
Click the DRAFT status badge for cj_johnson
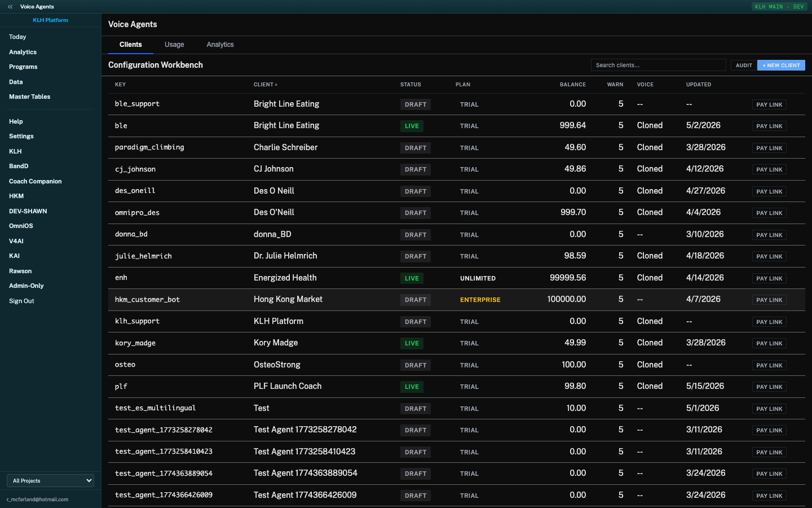416,169
